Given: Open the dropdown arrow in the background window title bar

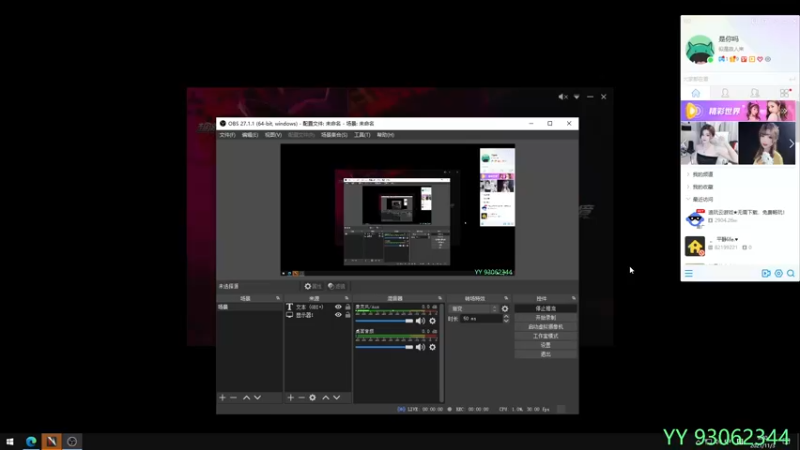Looking at the screenshot, I should click(x=577, y=96).
